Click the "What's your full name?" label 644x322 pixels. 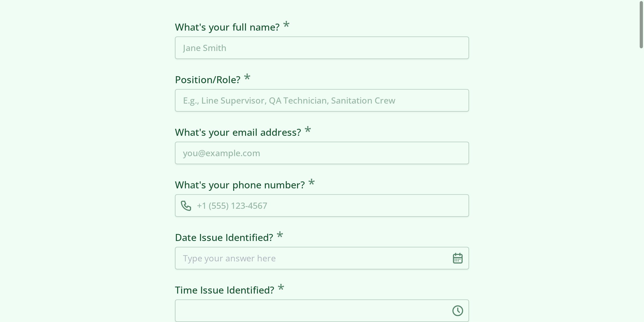pyautogui.click(x=227, y=27)
